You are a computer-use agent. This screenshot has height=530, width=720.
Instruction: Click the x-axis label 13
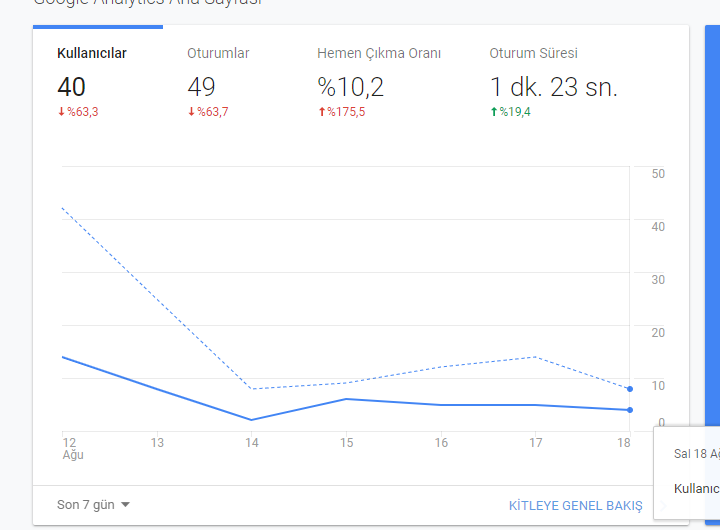coord(157,443)
